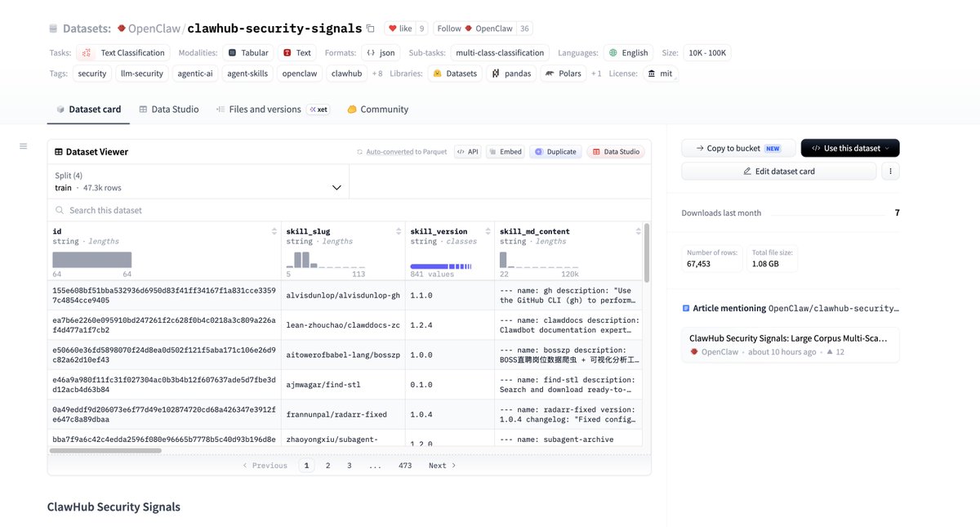Expand the +8 additional tags
Screen dimensions: 980x527
pyautogui.click(x=377, y=74)
